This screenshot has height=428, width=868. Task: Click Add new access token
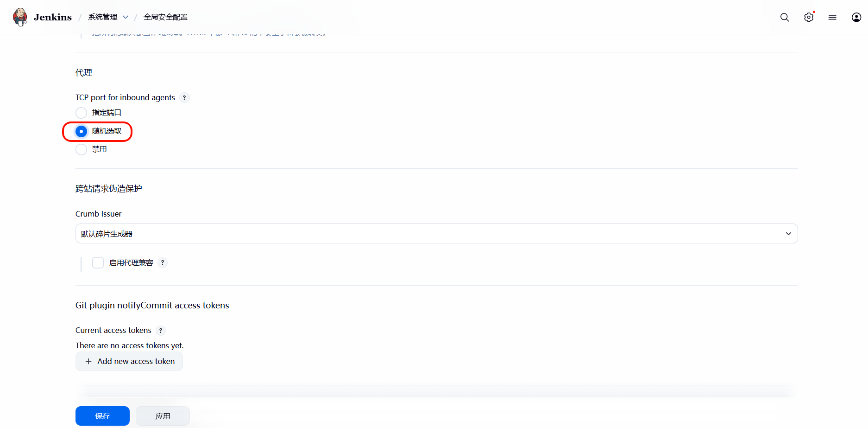point(129,361)
